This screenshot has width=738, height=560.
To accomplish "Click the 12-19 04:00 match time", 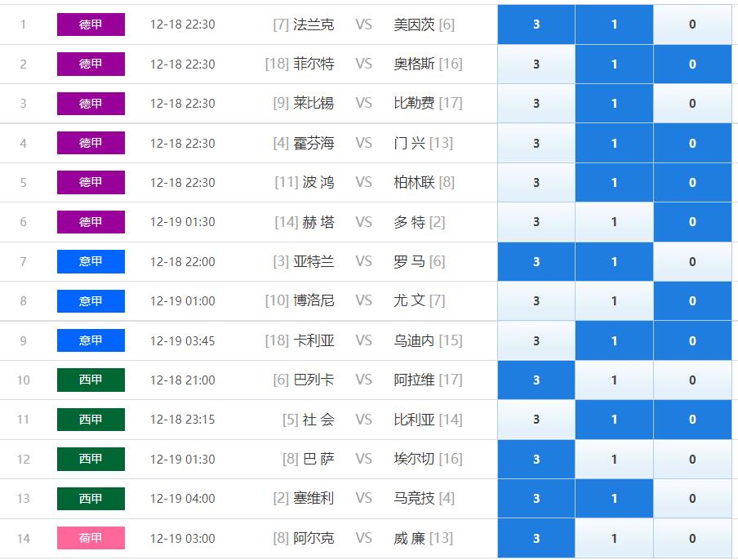I will pyautogui.click(x=183, y=499).
